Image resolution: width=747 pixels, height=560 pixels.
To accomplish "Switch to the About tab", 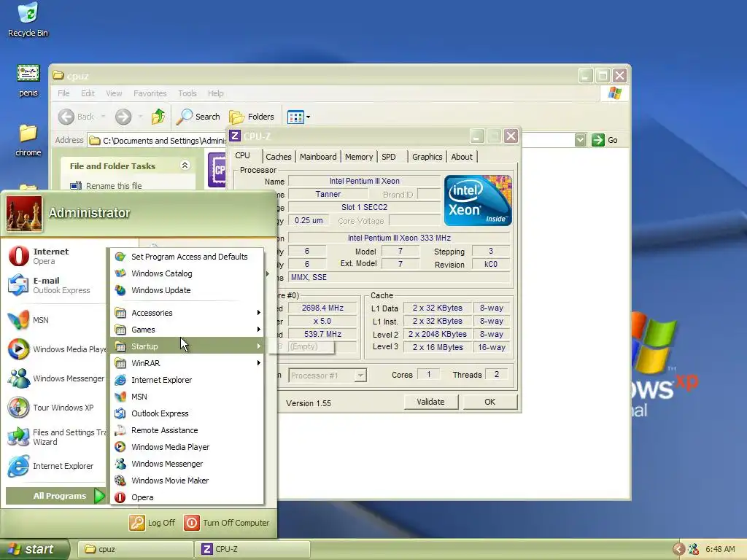I will (462, 157).
